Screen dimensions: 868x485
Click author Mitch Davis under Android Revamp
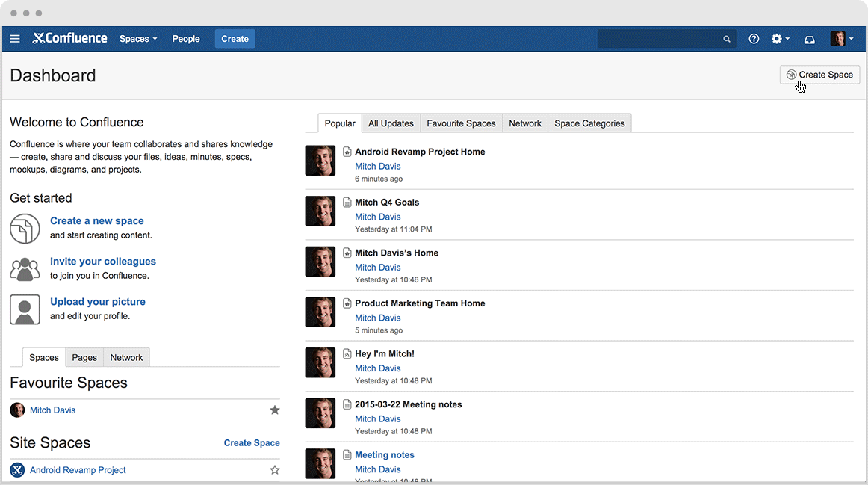click(377, 166)
